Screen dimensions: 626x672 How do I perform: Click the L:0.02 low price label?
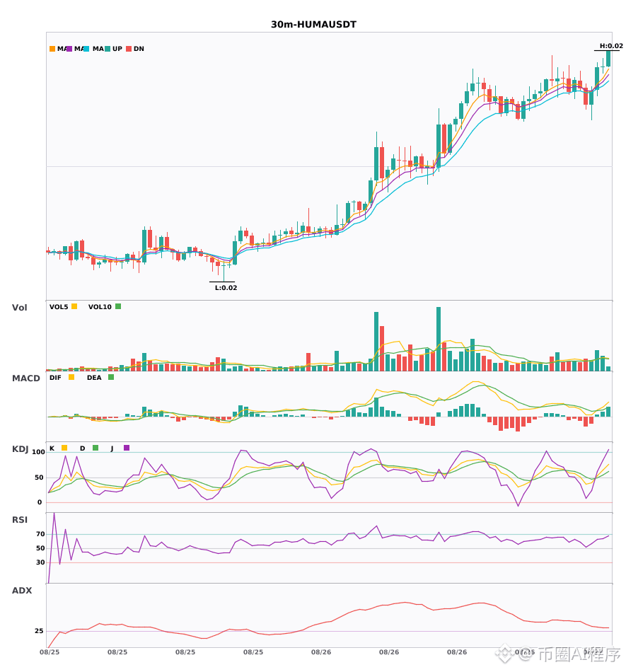click(x=226, y=288)
